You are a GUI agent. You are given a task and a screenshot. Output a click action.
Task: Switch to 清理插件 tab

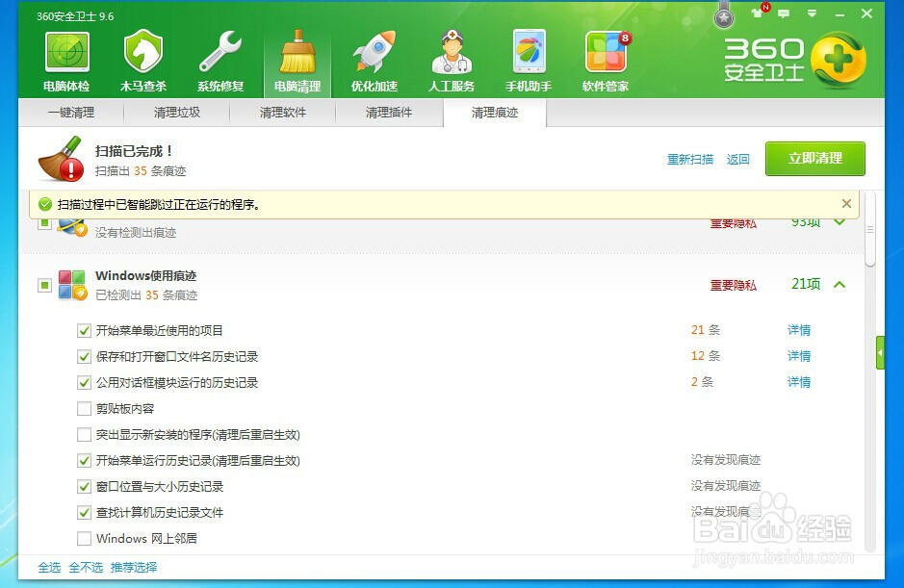tap(389, 113)
